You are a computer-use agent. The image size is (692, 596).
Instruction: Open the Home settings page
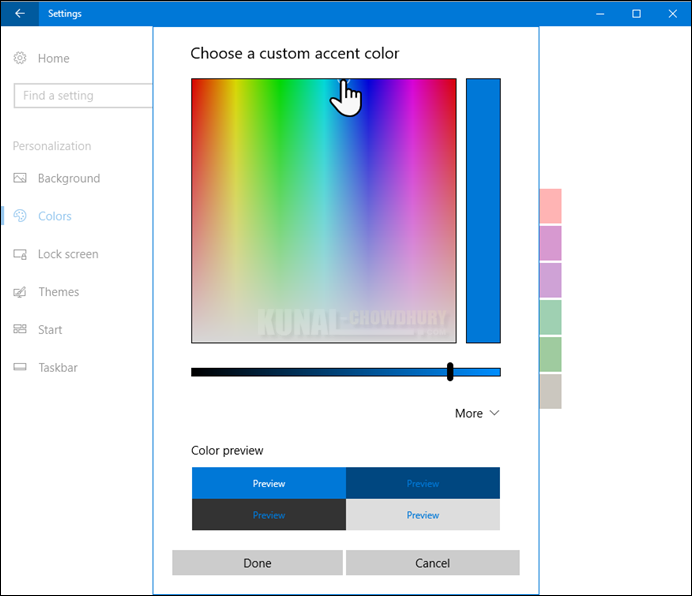pos(53,58)
